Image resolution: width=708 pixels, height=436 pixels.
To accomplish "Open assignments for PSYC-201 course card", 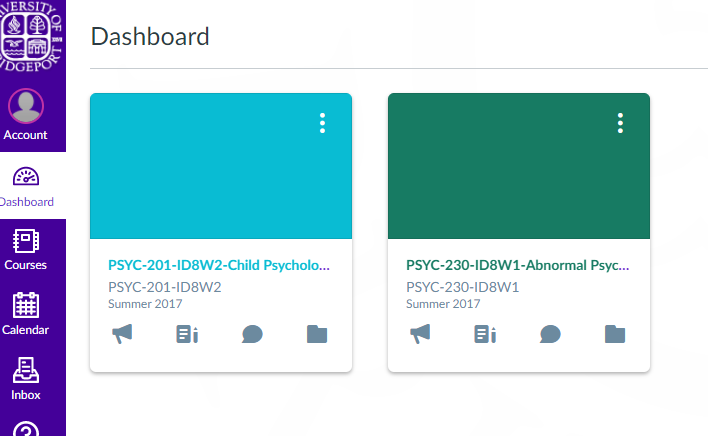I will point(187,334).
